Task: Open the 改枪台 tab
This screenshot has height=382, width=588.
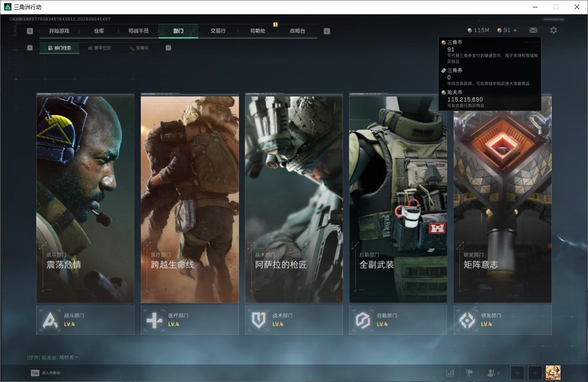Action: coord(297,31)
